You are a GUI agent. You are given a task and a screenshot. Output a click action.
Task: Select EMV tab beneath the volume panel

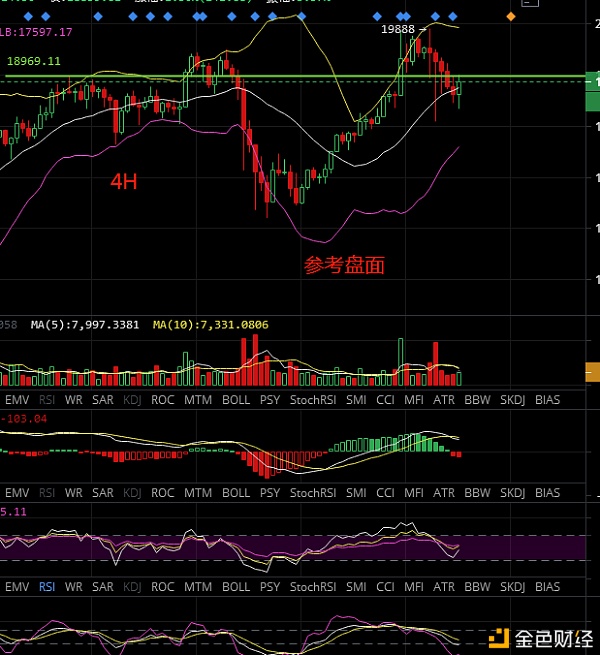[x=17, y=400]
